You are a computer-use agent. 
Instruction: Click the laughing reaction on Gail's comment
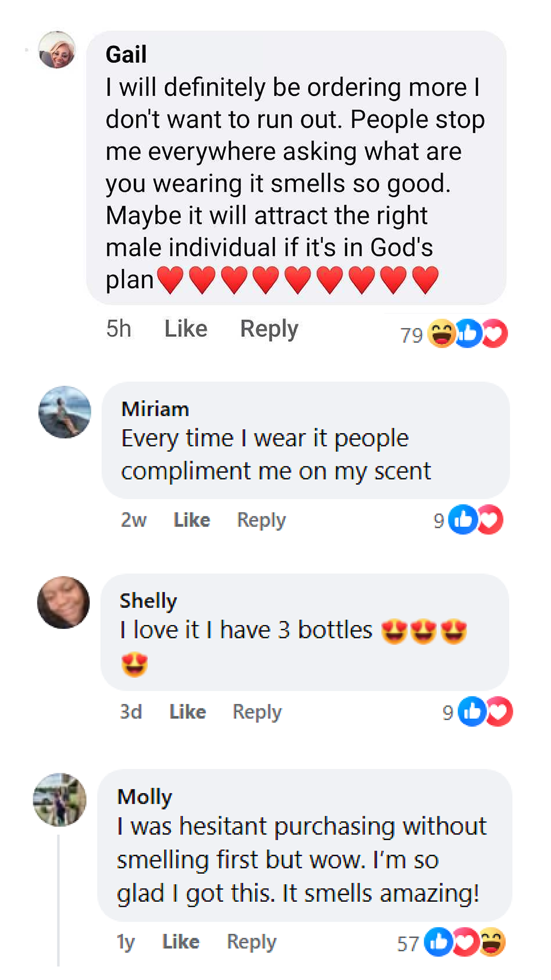(441, 334)
